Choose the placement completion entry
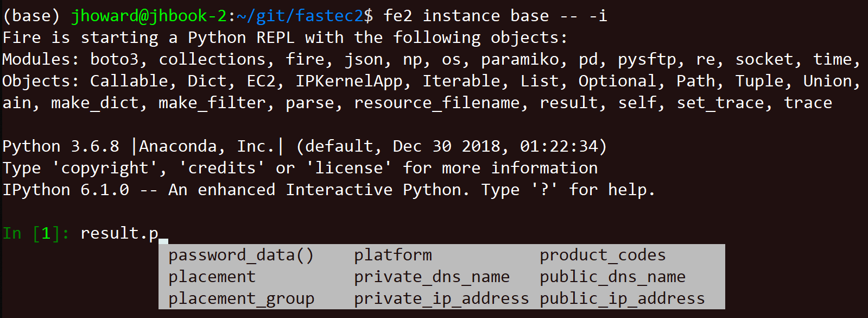Image resolution: width=868 pixels, height=318 pixels. (x=212, y=277)
